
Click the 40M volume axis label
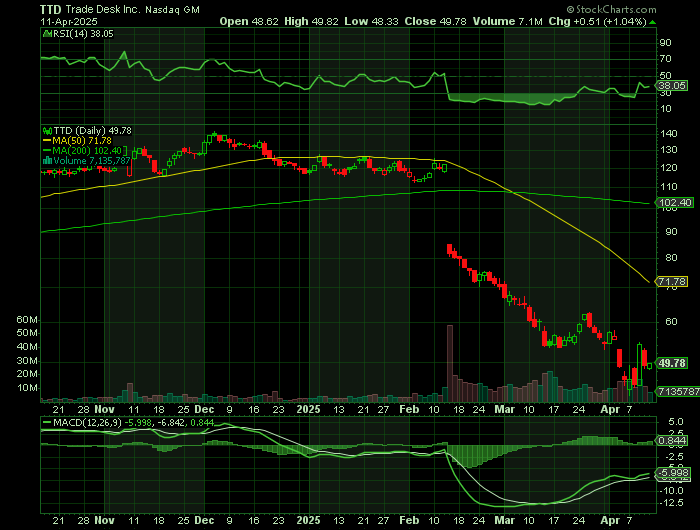[x=27, y=347]
